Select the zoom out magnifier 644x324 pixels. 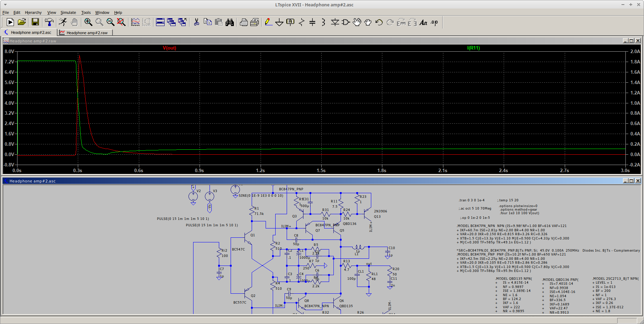tap(110, 22)
